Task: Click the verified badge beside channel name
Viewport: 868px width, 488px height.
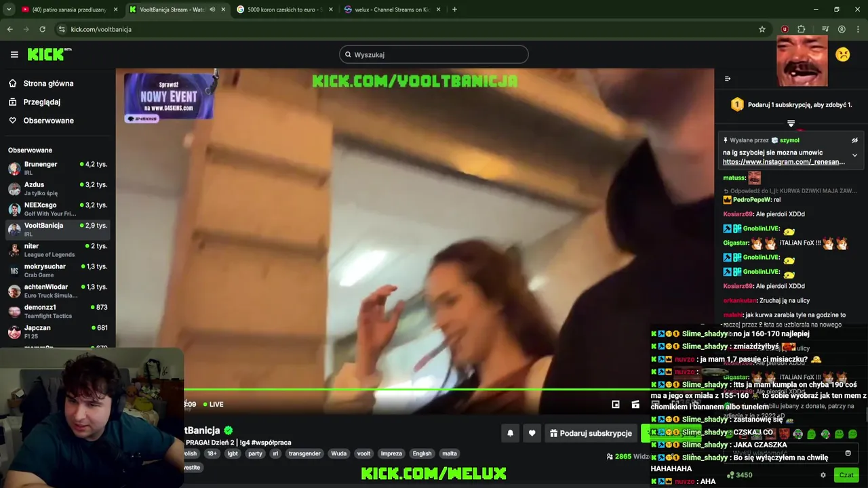Action: [229, 430]
